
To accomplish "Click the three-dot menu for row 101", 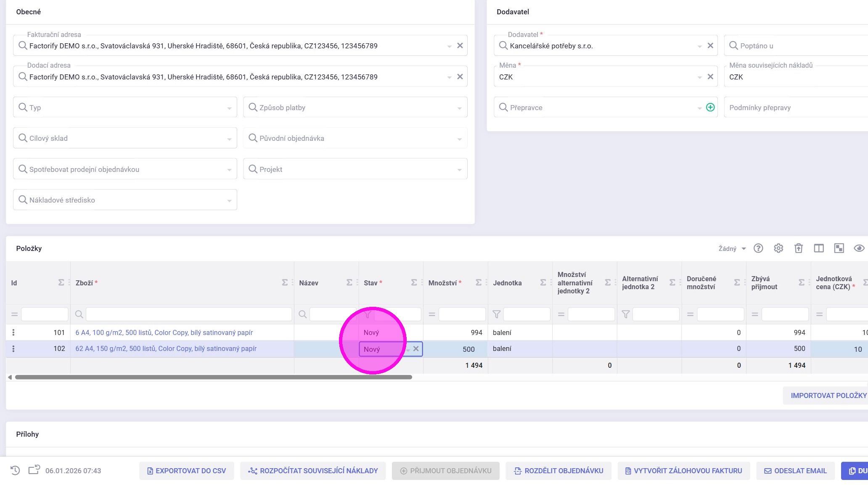I will click(13, 332).
